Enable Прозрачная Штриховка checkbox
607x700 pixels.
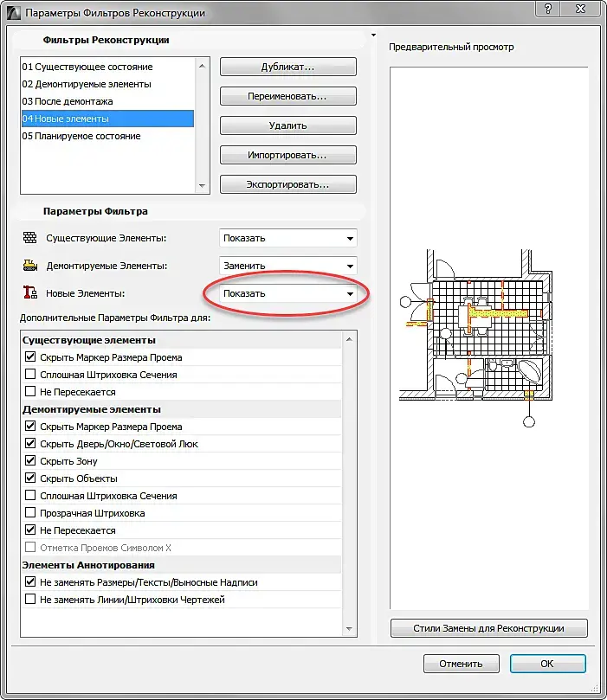click(x=30, y=512)
